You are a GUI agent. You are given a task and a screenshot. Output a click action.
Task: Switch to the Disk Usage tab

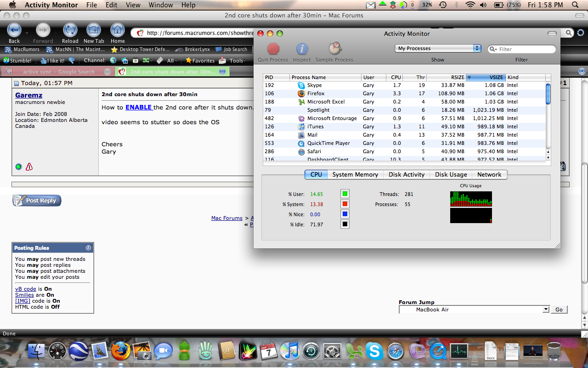tap(451, 174)
